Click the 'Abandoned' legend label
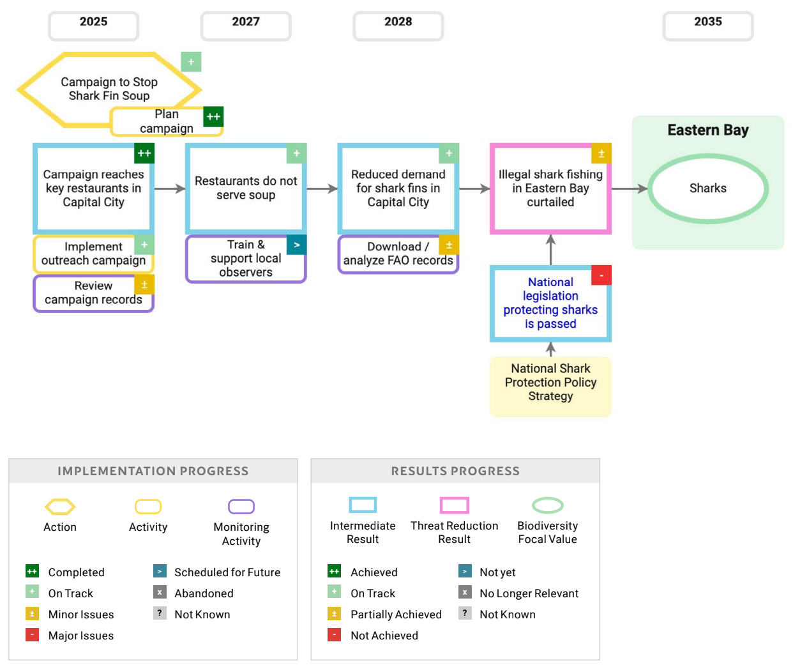Viewport: 793px width, 672px height. tap(204, 593)
